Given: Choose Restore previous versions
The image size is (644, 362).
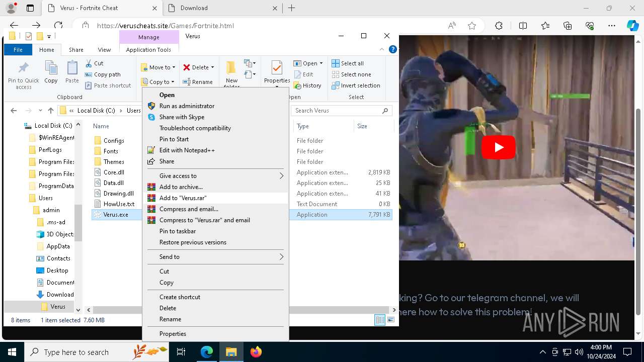Looking at the screenshot, I should [193, 242].
